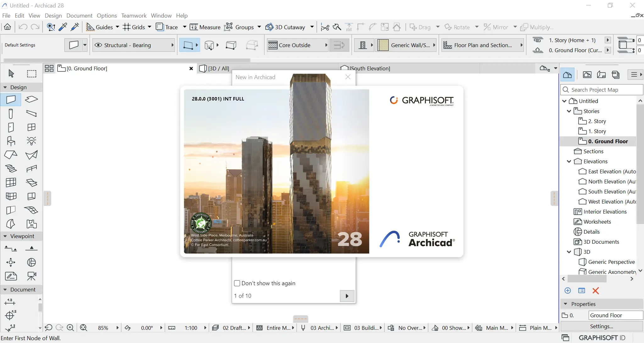Select the Arrow selection tool
644x343 pixels.
[x=11, y=73]
